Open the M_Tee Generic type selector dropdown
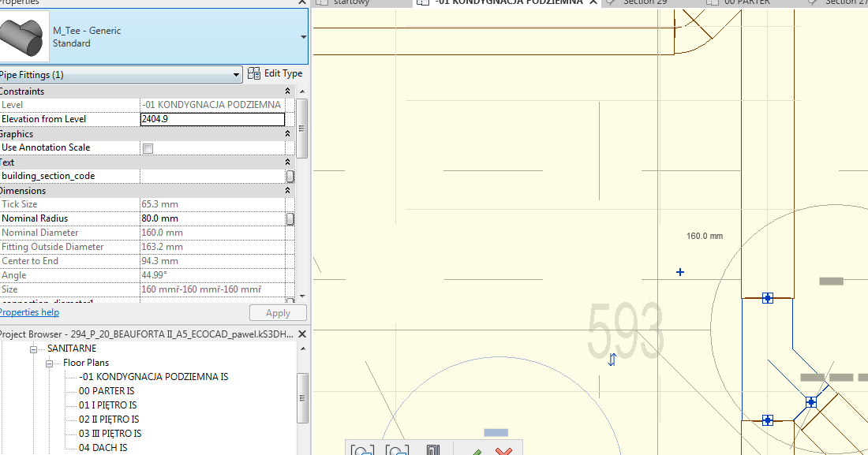This screenshot has height=455, width=868. 303,37
